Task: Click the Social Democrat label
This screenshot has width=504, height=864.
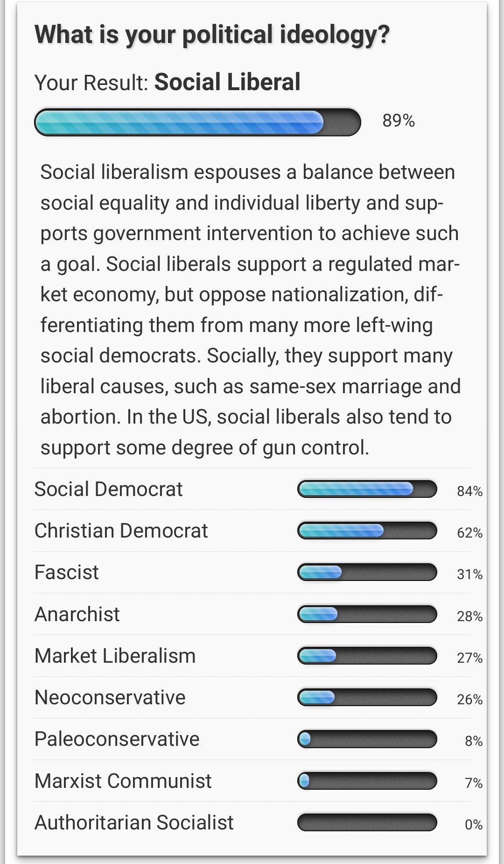Action: tap(108, 489)
